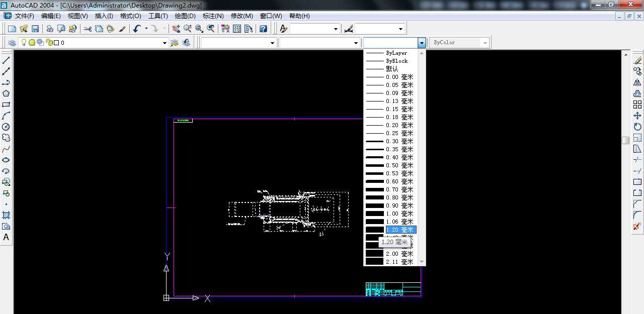Activate Pan realtime hand icon
Viewport: 644px width, 314px height.
(176, 29)
